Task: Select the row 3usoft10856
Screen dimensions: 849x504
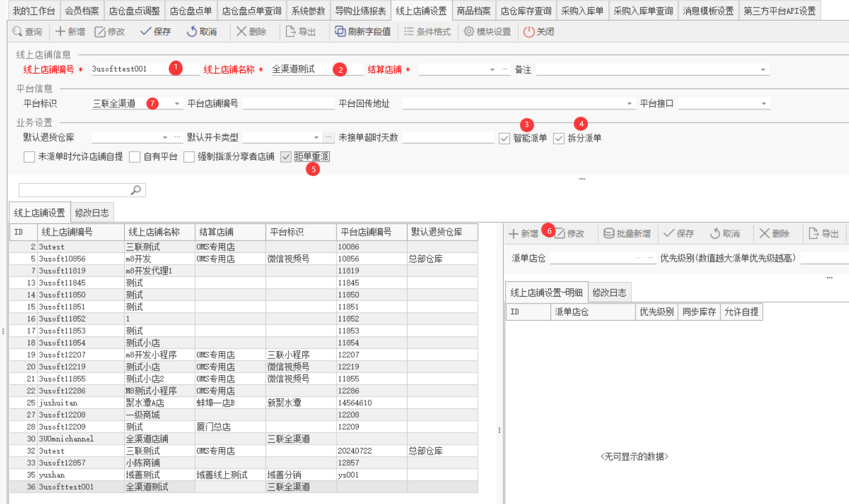Action: (244, 258)
